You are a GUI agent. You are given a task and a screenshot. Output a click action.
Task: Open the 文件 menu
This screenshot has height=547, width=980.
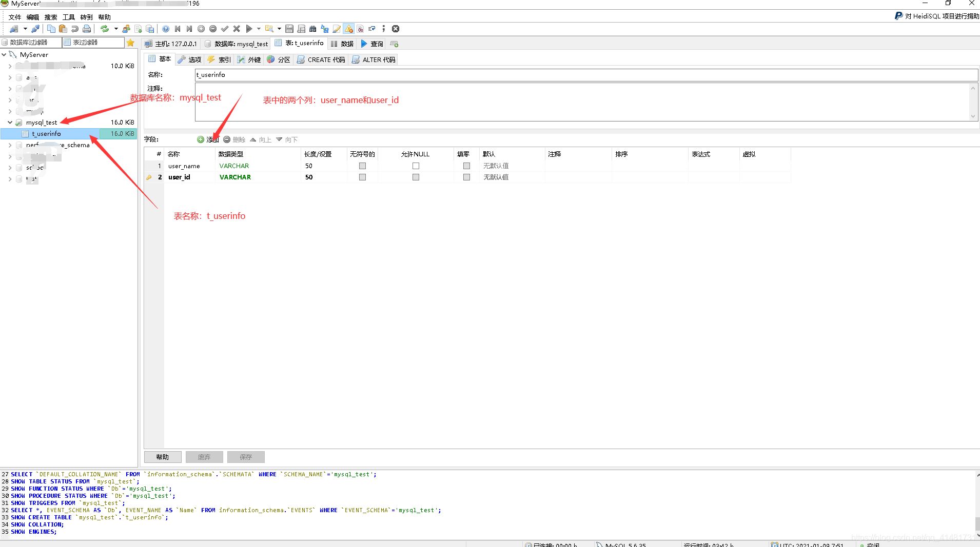pyautogui.click(x=15, y=17)
